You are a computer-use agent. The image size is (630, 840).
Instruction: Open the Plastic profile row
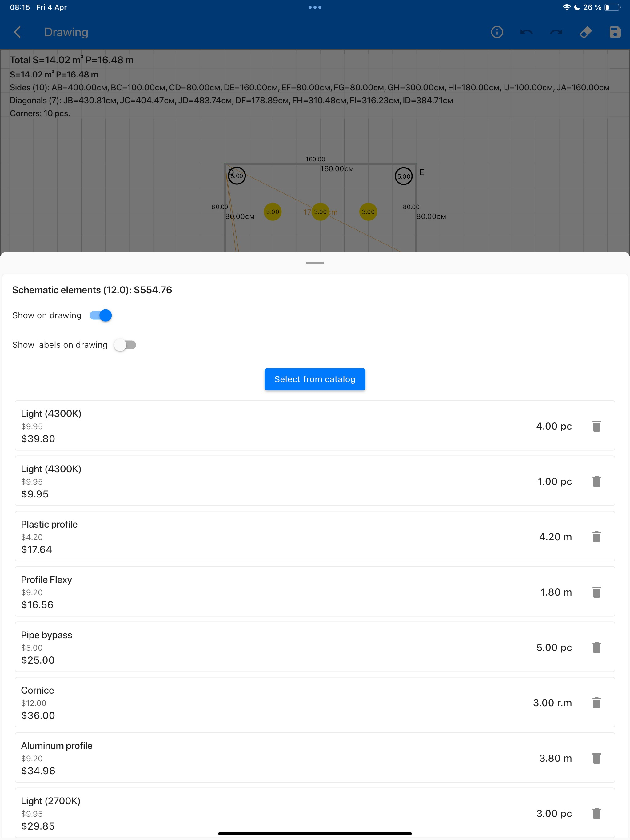(x=315, y=536)
